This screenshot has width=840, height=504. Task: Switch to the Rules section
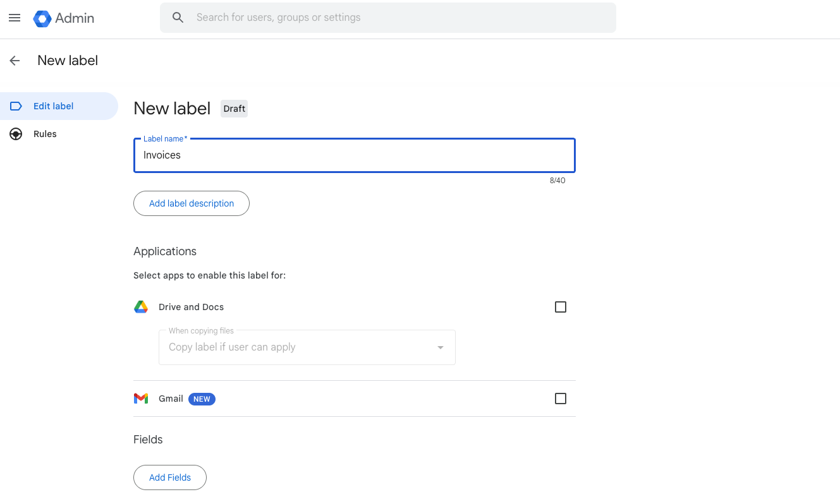(45, 134)
